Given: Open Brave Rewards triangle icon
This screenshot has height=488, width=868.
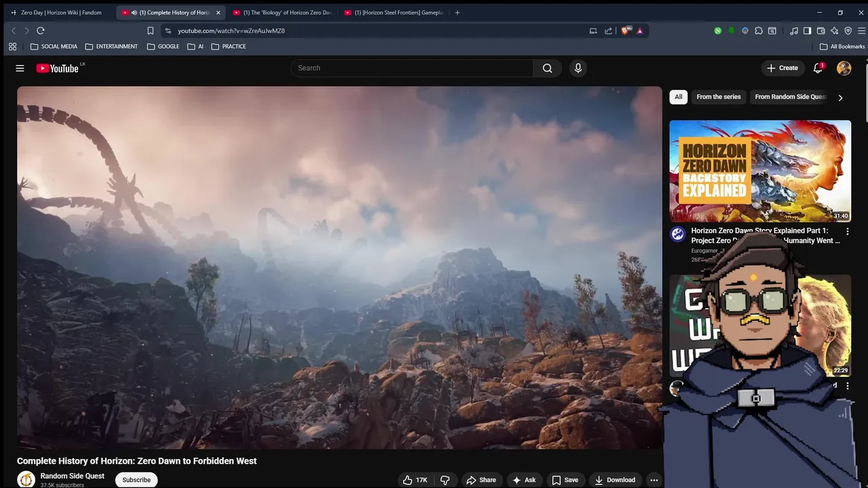Looking at the screenshot, I should click(x=639, y=30).
